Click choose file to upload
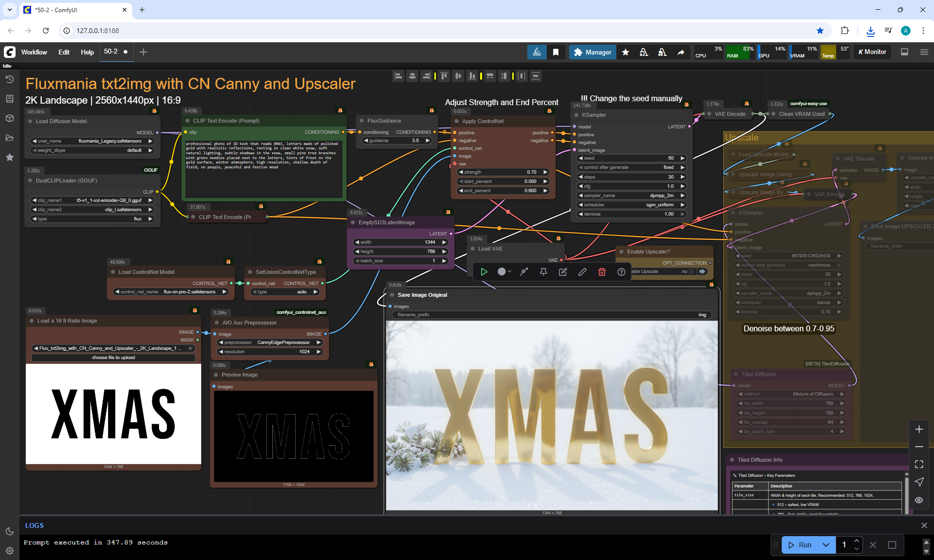The image size is (934, 560). 113,358
